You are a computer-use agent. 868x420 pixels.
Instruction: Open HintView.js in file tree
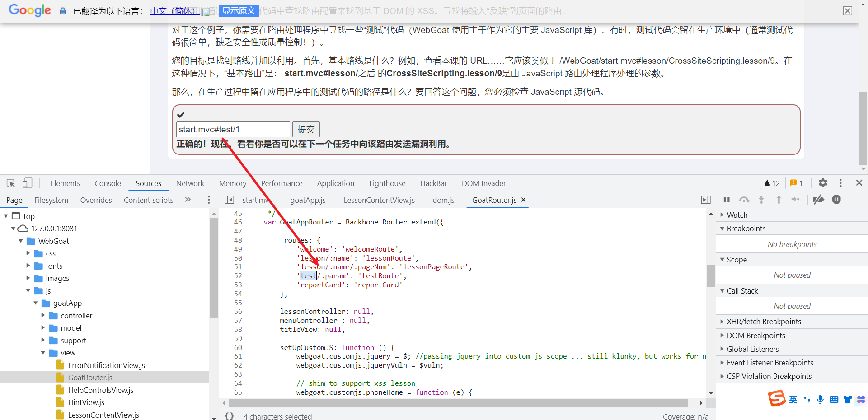[x=86, y=402]
